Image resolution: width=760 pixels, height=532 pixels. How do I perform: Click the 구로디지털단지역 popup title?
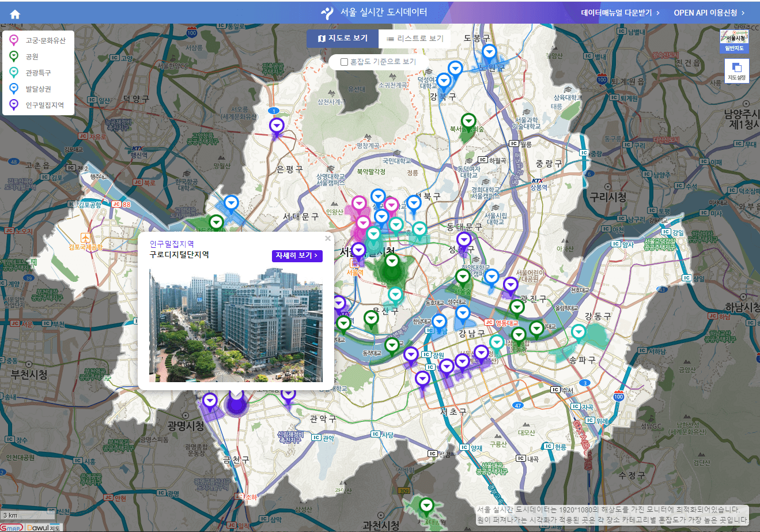pyautogui.click(x=179, y=255)
